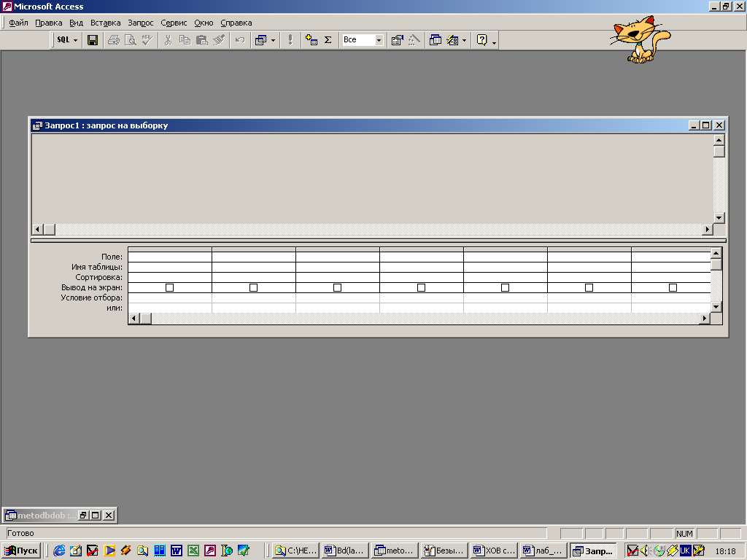Run the query with the exclamation mark icon
The height and width of the screenshot is (560, 747).
[x=290, y=40]
